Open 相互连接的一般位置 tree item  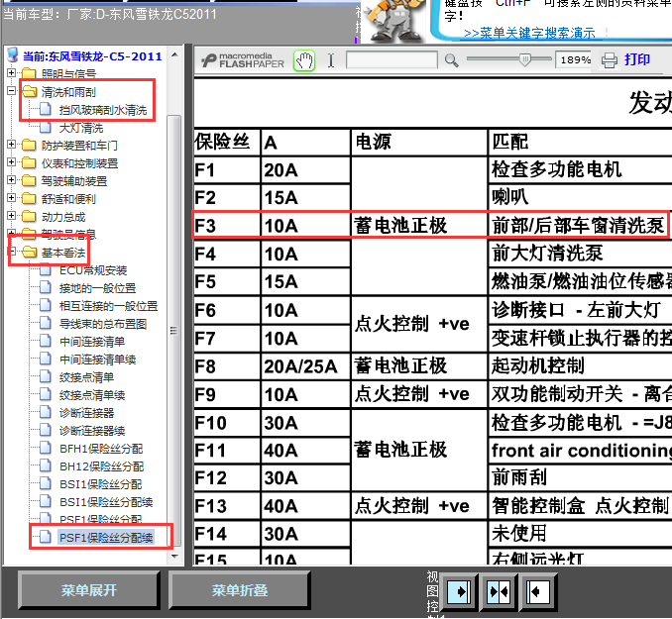(108, 306)
